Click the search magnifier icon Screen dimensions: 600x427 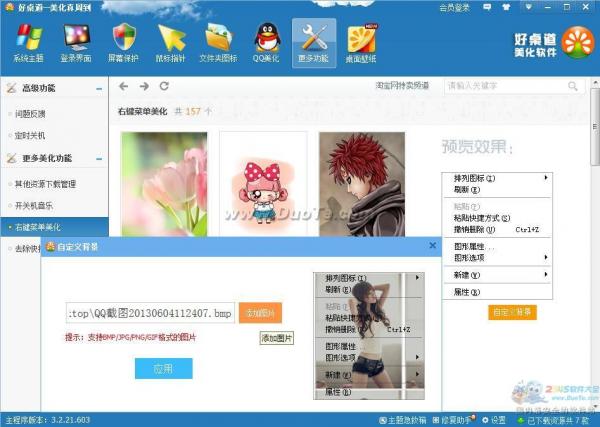(573, 86)
